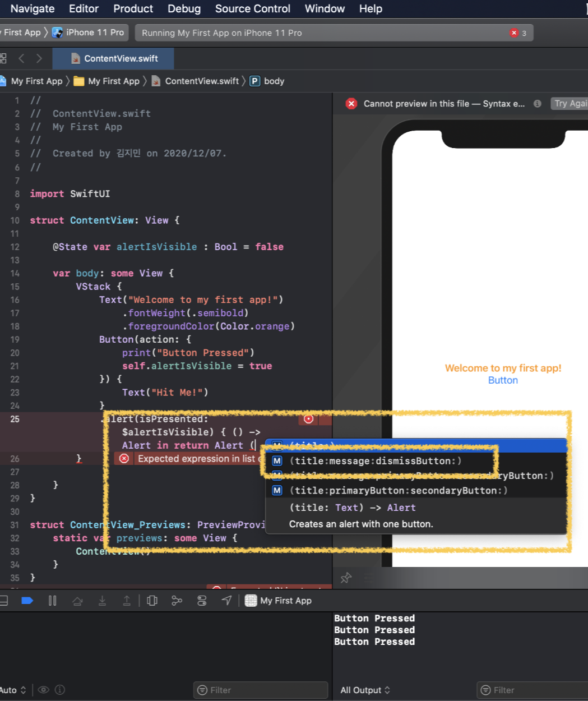Open the related items grid icon
The width and height of the screenshot is (588, 701).
coord(3,58)
